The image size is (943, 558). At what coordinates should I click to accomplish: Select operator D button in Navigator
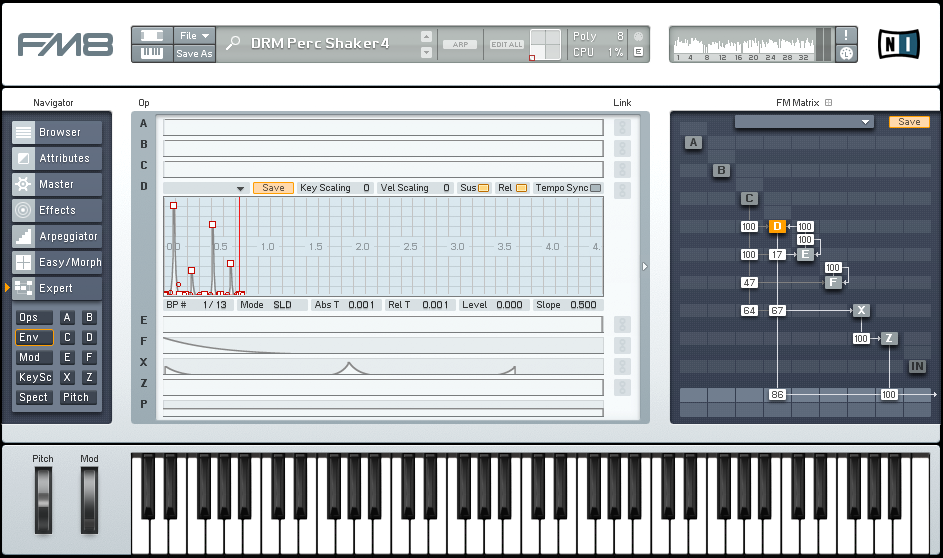tap(89, 337)
